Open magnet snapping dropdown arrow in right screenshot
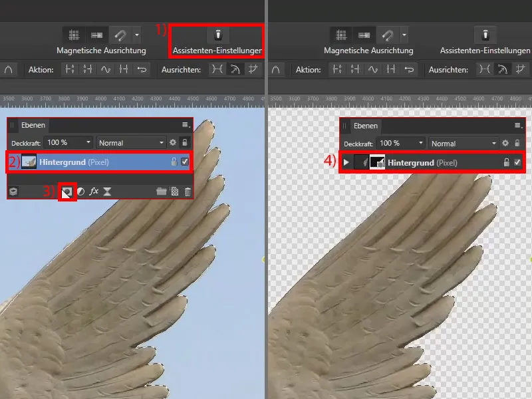Screen dimensions: 532x399 tap(404, 35)
